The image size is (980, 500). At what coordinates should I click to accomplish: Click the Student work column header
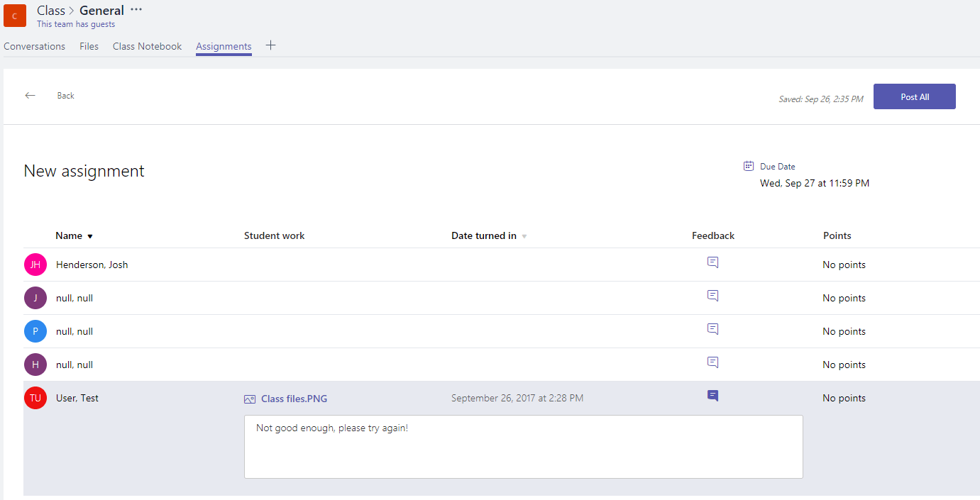[275, 235]
